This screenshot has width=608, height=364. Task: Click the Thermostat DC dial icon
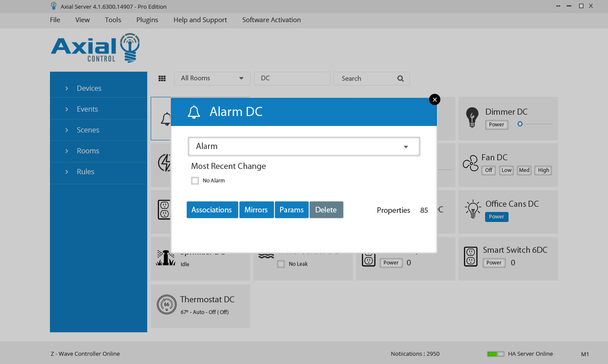[167, 304]
